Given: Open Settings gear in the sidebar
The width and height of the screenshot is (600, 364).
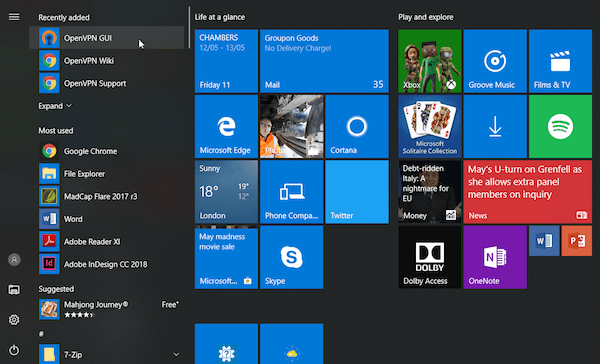Looking at the screenshot, I should point(14,320).
